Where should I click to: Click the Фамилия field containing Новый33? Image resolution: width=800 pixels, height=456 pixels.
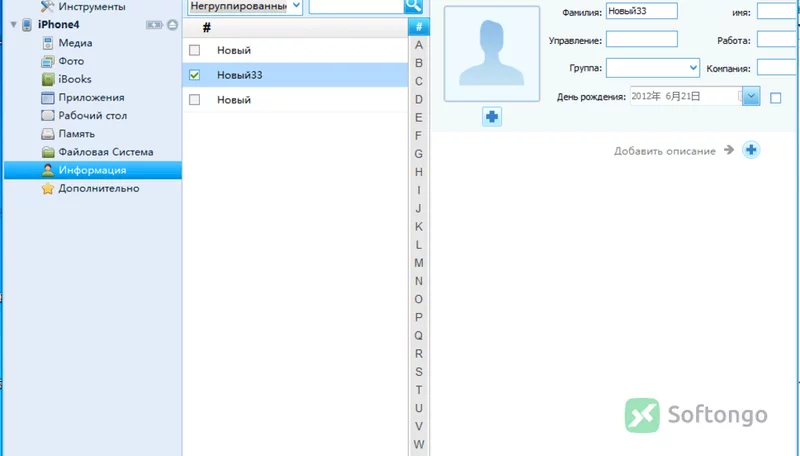coord(642,11)
